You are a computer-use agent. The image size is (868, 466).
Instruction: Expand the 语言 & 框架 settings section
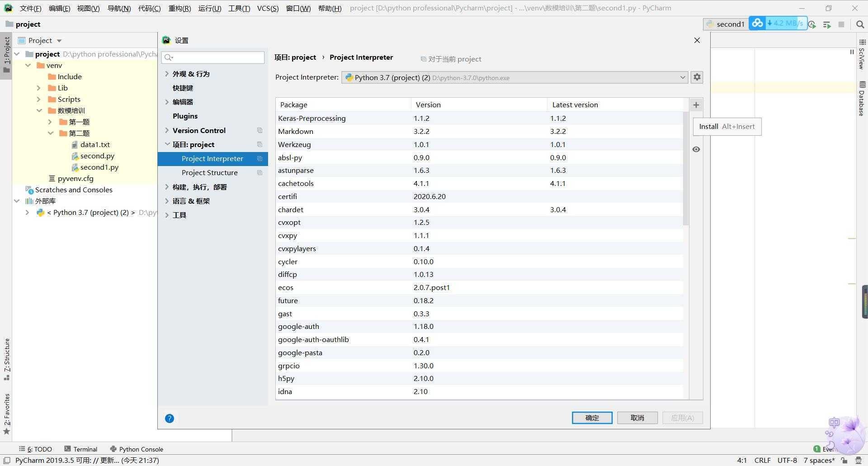tap(167, 201)
